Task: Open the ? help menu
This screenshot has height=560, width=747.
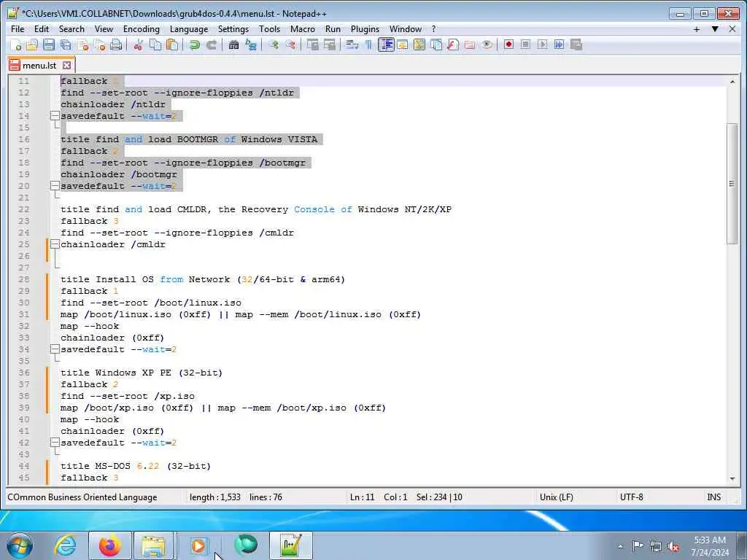Action: (x=433, y=29)
